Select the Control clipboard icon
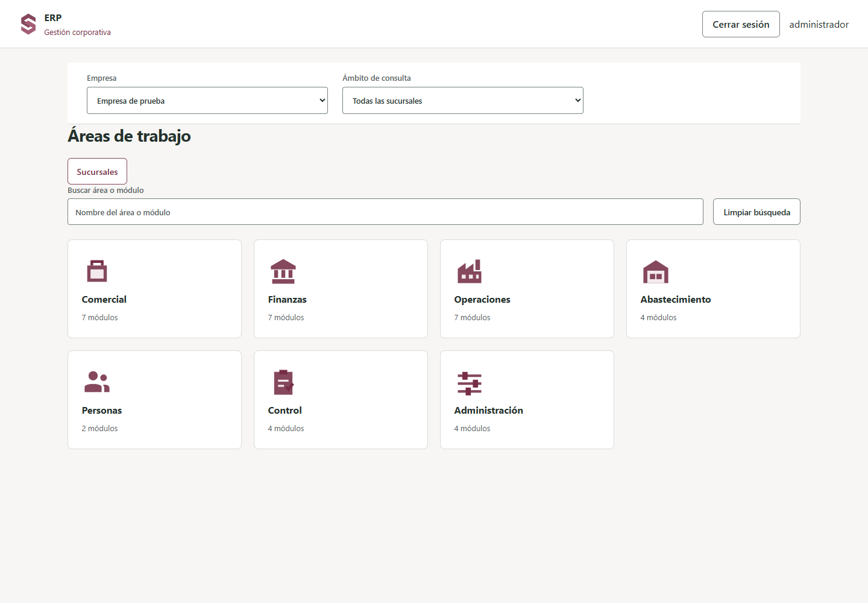This screenshot has height=603, width=868. 283,382
